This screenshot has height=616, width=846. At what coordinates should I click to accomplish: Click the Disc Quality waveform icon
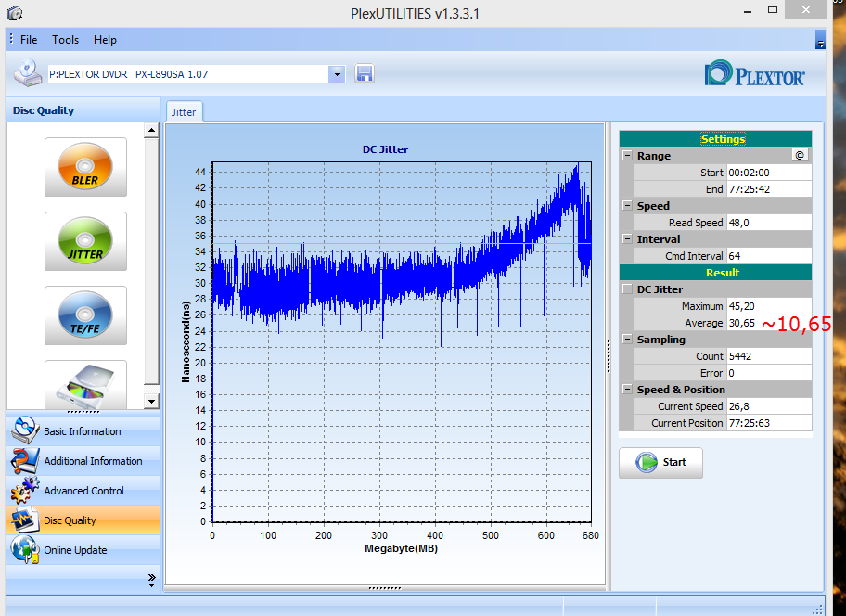[x=24, y=520]
